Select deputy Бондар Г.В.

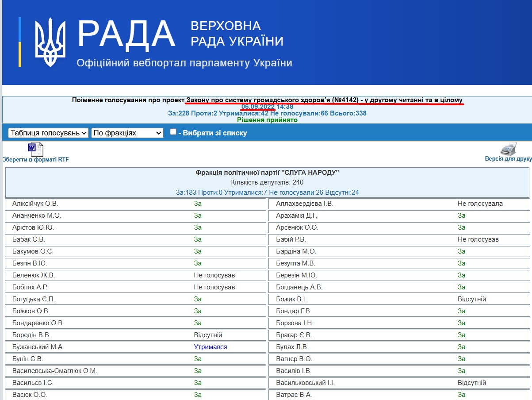(294, 311)
